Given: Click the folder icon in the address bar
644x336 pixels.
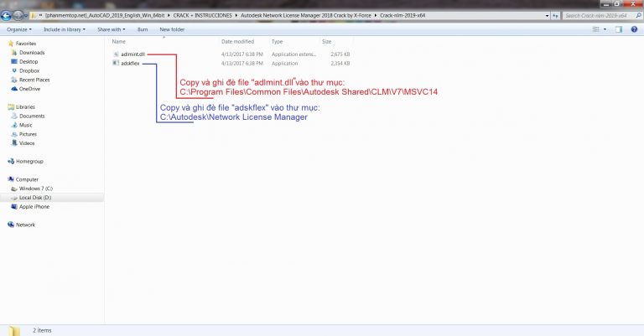Looking at the screenshot, I should [34, 16].
